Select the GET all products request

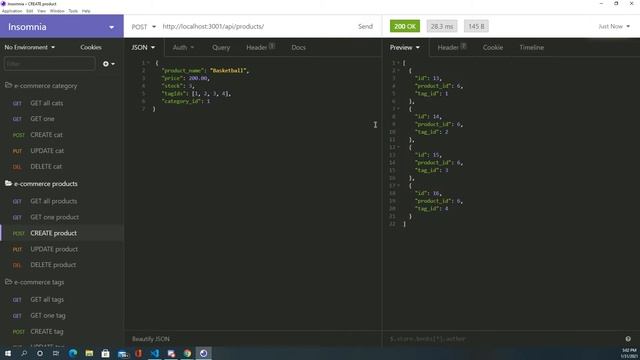click(62, 201)
